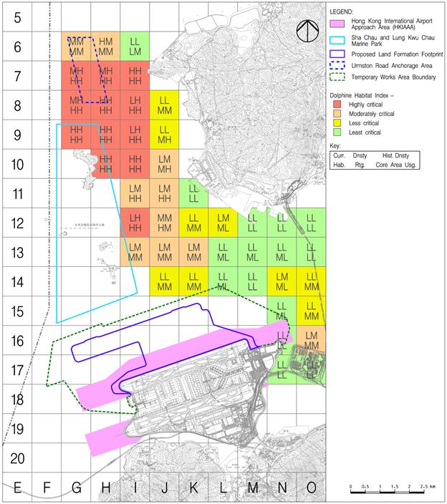447x504 pixels.
Task: Click the orange 'HM MM' cell in row 6
Action: click(105, 47)
